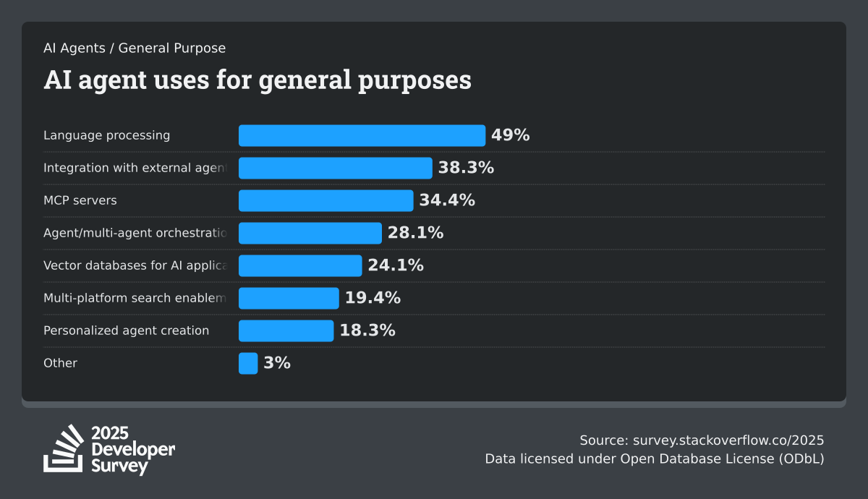
Task: Select the Language processing bar
Action: tap(362, 135)
